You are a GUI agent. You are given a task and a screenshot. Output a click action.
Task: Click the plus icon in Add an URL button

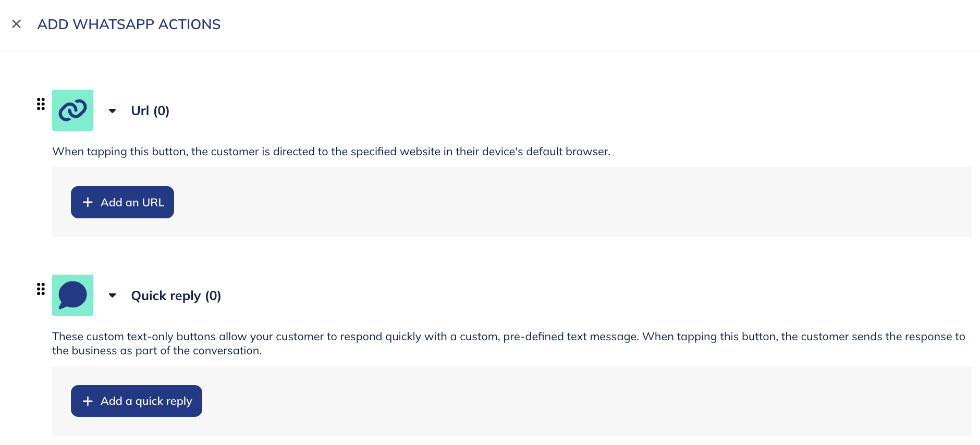tap(88, 202)
